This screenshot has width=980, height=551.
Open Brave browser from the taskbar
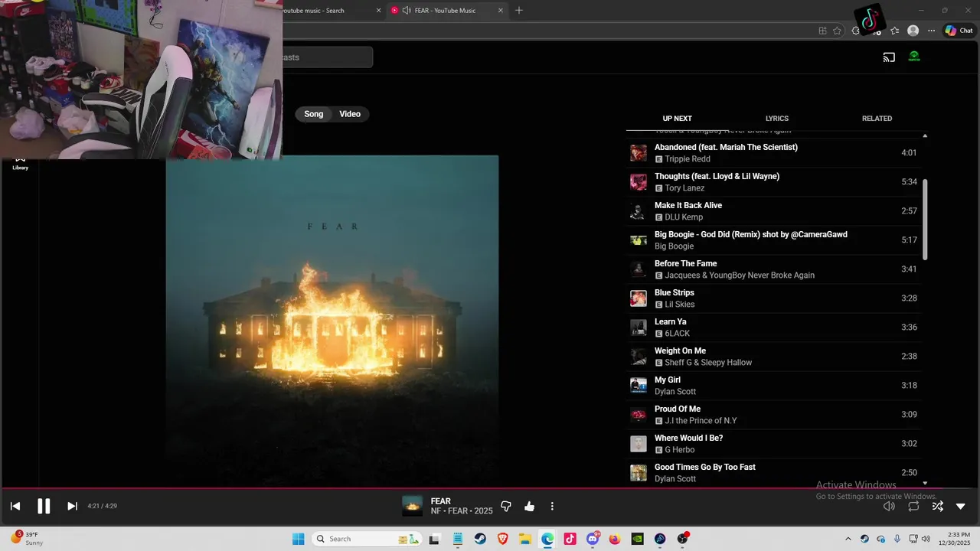(x=503, y=539)
